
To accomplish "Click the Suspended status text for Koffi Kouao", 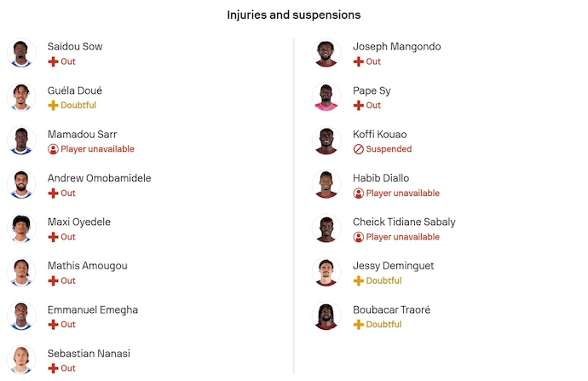I will [x=389, y=149].
